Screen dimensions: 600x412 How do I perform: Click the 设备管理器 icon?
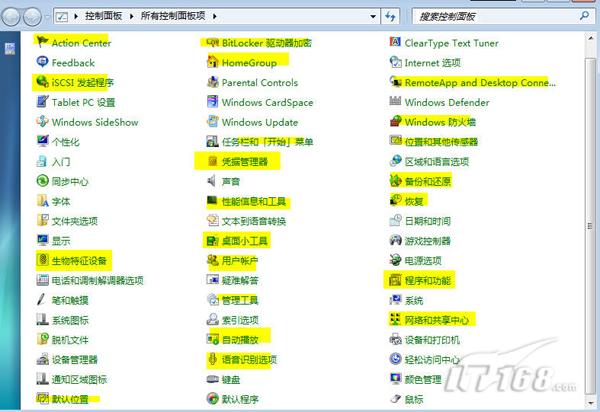click(x=42, y=359)
